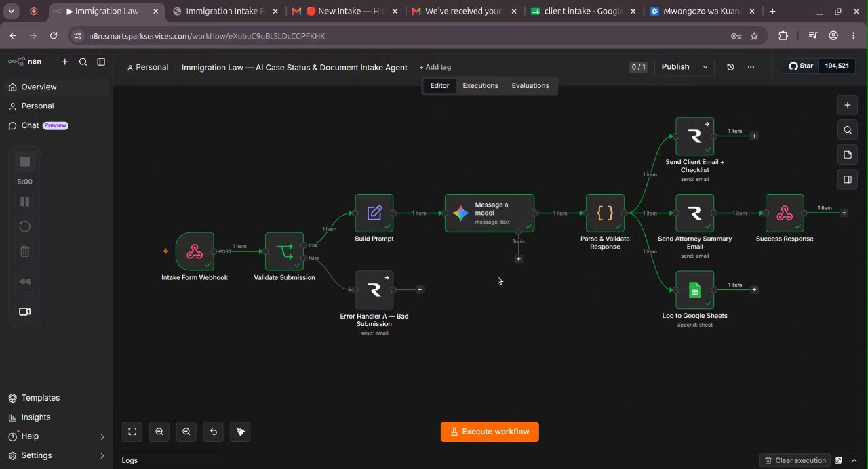The height and width of the screenshot is (469, 868).
Task: Click the Personal breadcrumb
Action: [147, 67]
